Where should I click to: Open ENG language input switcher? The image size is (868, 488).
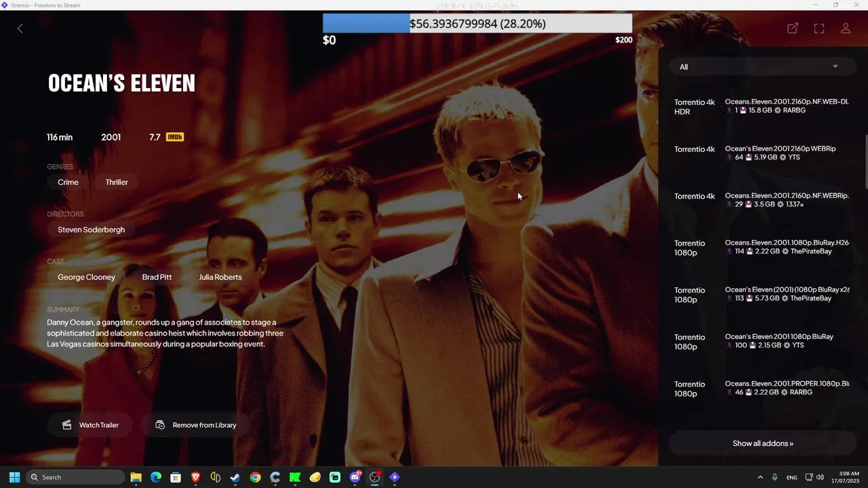(x=792, y=477)
